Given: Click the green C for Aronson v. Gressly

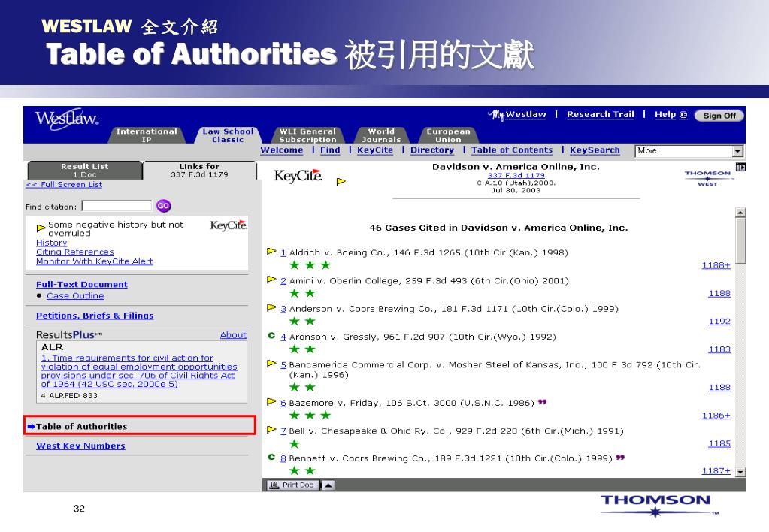Looking at the screenshot, I should pos(271,336).
